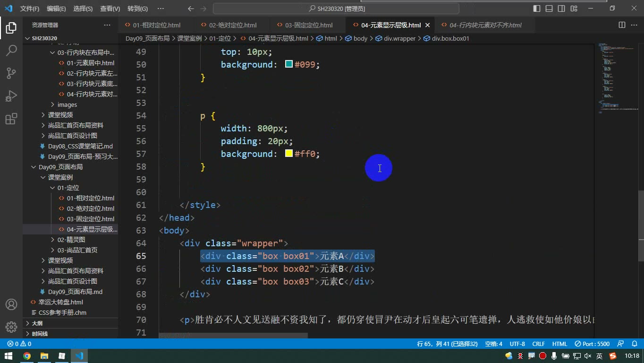
Task: Open the Source Control view
Action: pyautogui.click(x=11, y=73)
